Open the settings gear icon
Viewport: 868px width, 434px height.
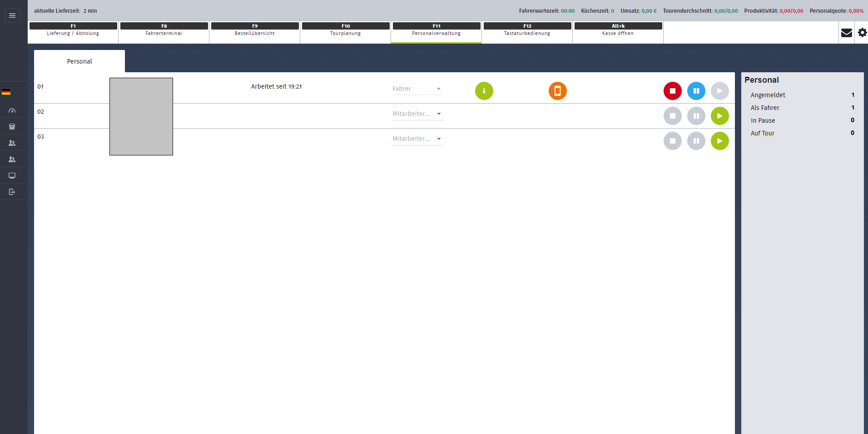pyautogui.click(x=862, y=33)
